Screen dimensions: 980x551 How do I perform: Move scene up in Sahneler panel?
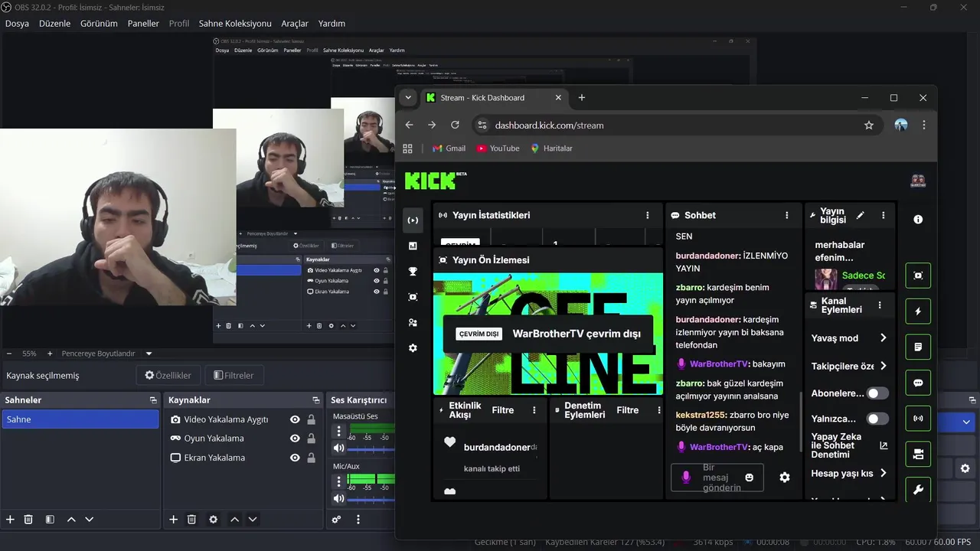[x=71, y=519]
